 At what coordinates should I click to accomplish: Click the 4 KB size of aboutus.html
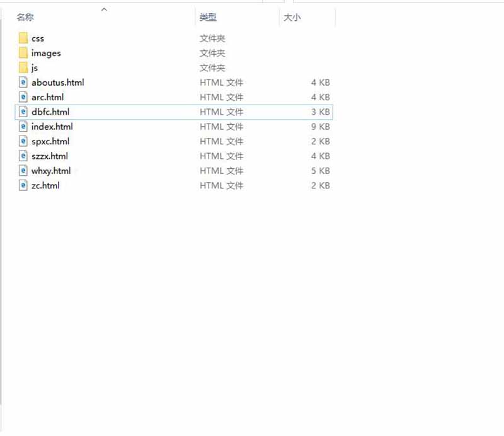(321, 83)
